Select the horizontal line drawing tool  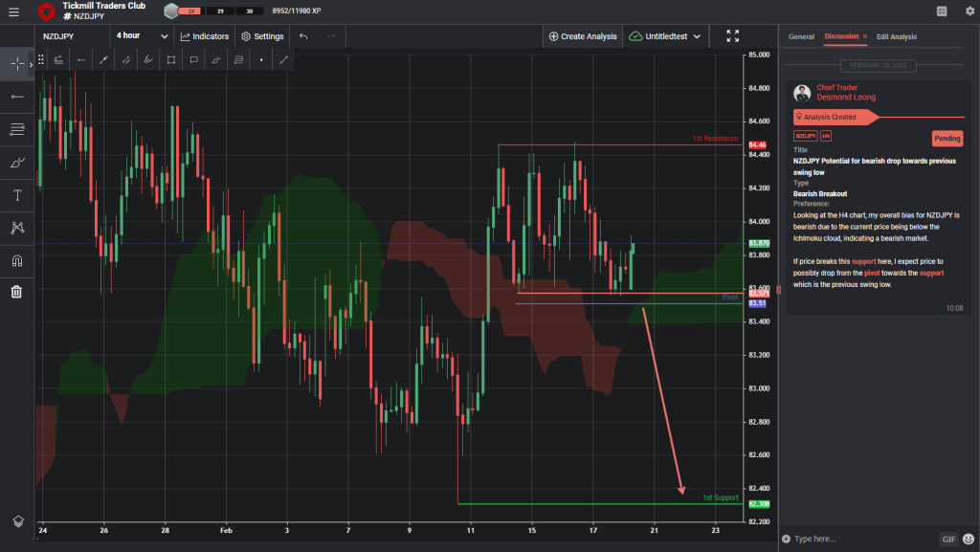point(16,97)
